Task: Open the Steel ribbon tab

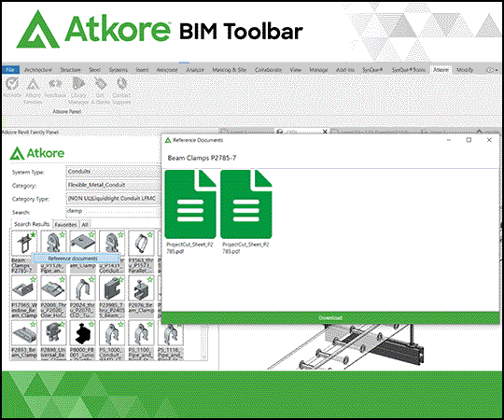Action: coord(95,70)
